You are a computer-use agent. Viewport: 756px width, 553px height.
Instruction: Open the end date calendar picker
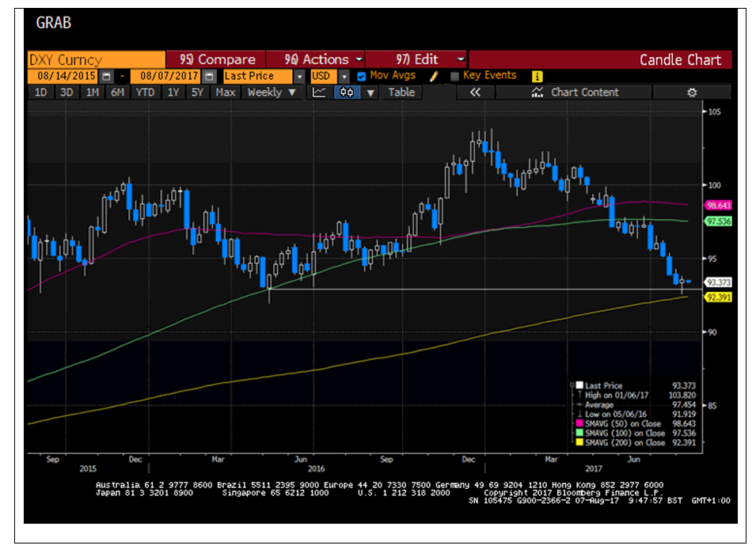(209, 76)
